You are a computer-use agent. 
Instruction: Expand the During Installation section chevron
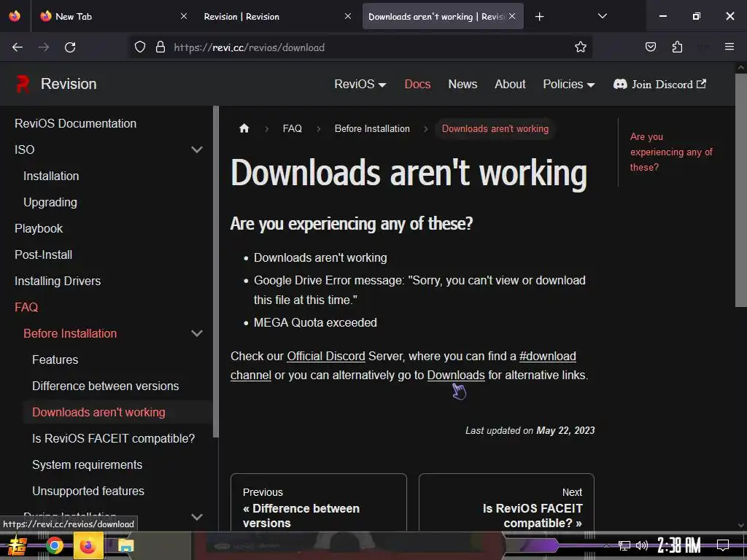pos(197,517)
